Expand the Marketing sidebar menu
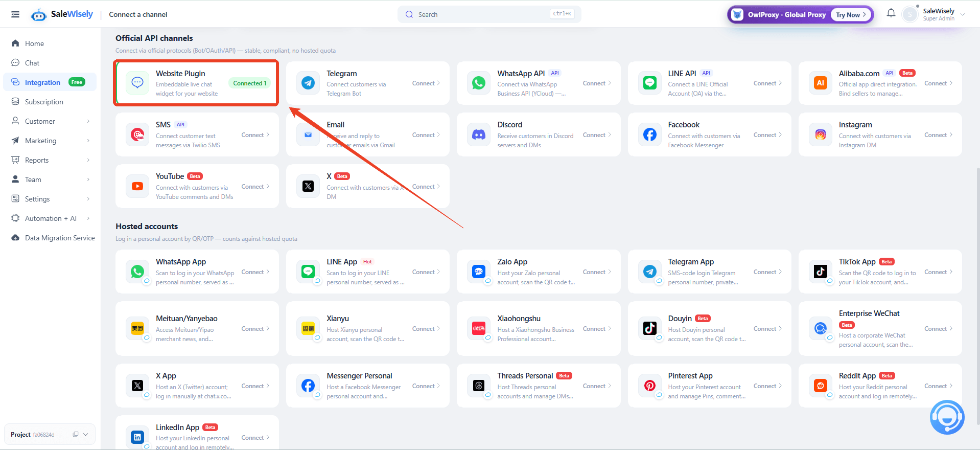The width and height of the screenshot is (980, 450). tap(50, 141)
